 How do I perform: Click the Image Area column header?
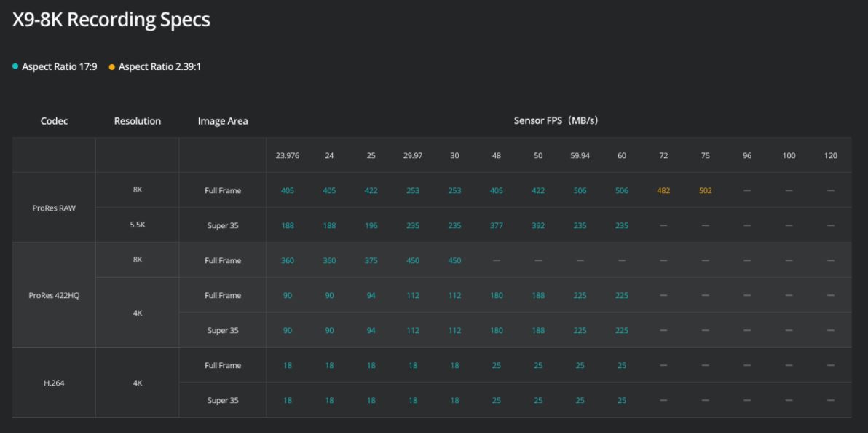coord(223,121)
